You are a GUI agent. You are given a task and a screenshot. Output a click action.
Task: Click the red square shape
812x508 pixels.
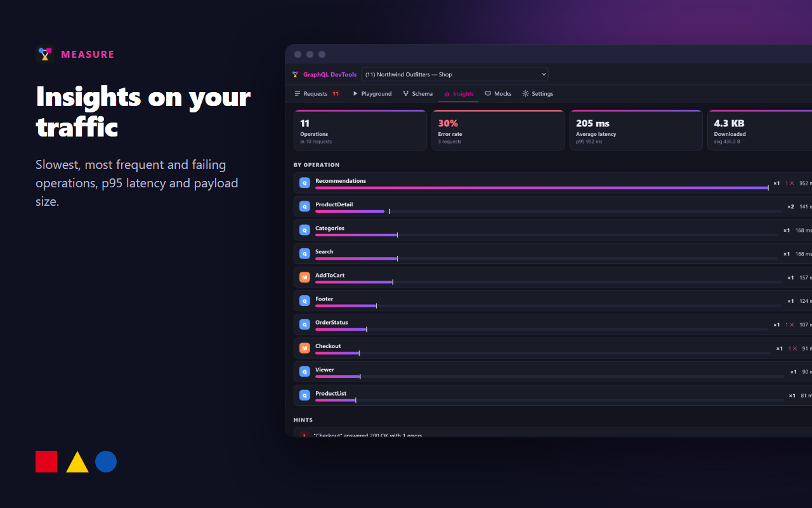click(46, 462)
